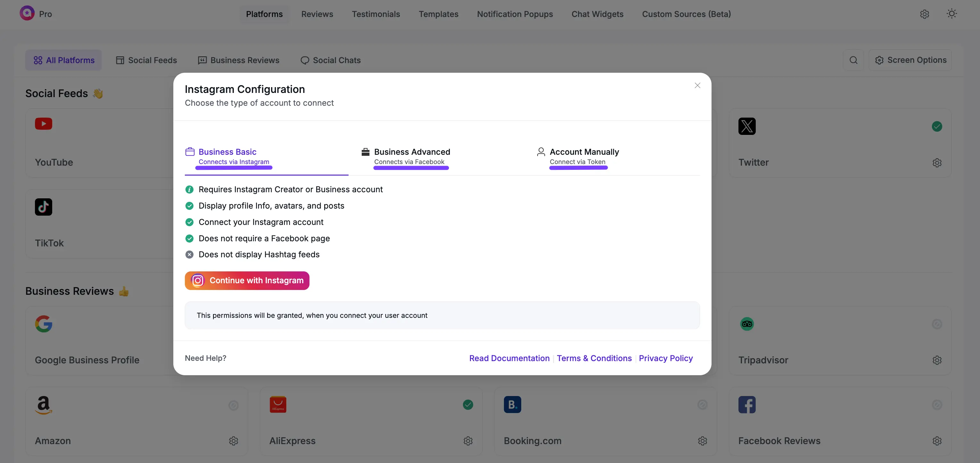Screen dimensions: 980x463
Task: Select the Business Advanced option
Action: click(x=412, y=152)
